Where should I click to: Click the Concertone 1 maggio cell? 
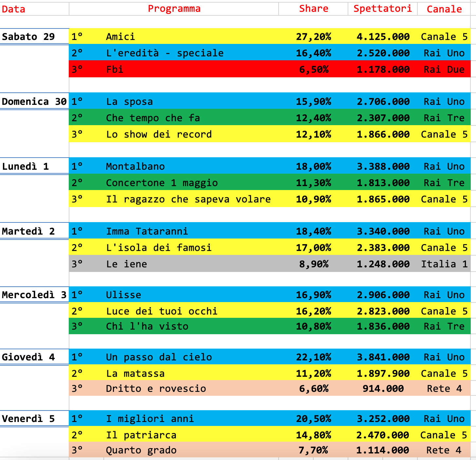162,183
